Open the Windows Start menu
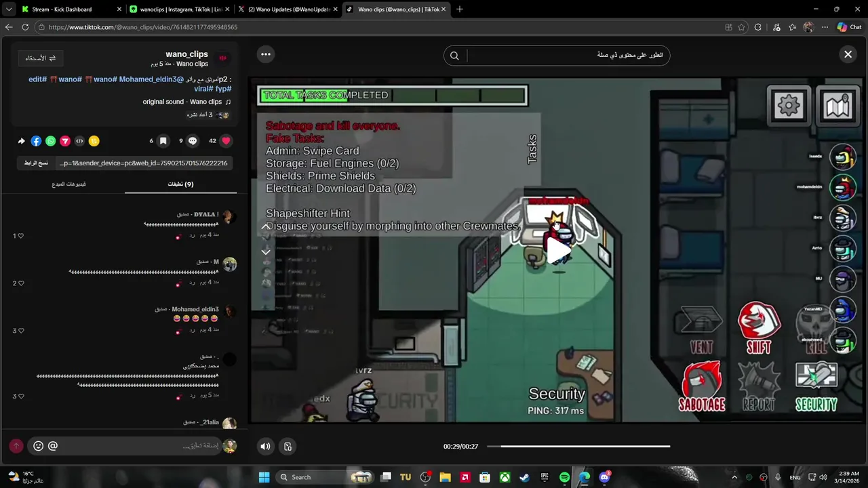The width and height of the screenshot is (868, 488). tap(264, 477)
